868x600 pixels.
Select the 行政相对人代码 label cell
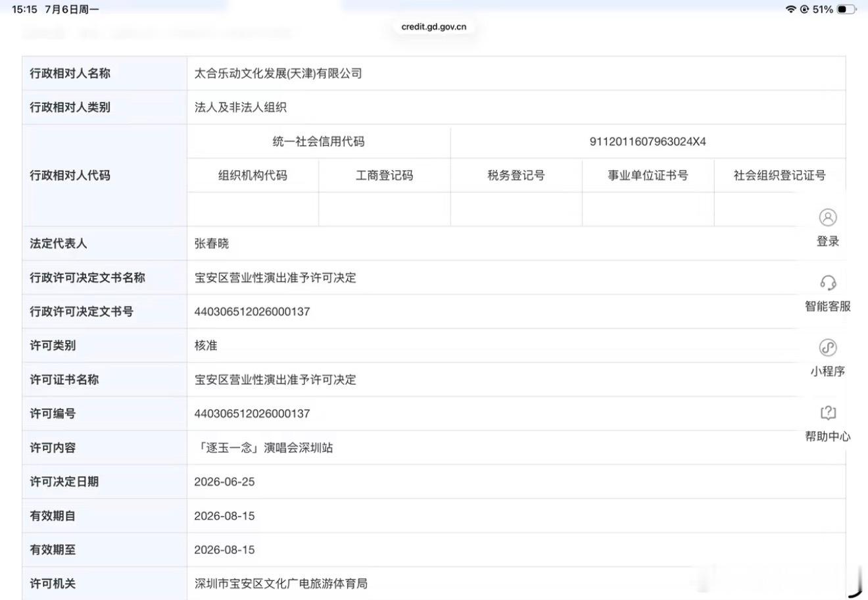tap(105, 176)
